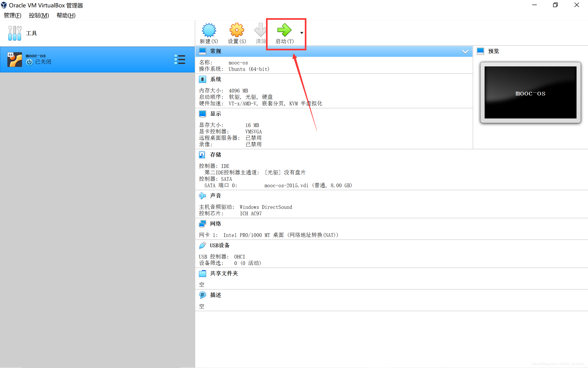Open mooc-os machine list menu icon
Viewport: 588px width, 368px height.
tap(180, 60)
